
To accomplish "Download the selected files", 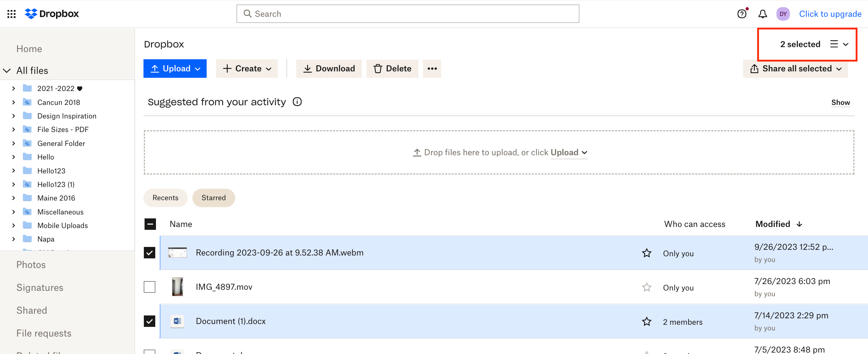I will [x=329, y=69].
